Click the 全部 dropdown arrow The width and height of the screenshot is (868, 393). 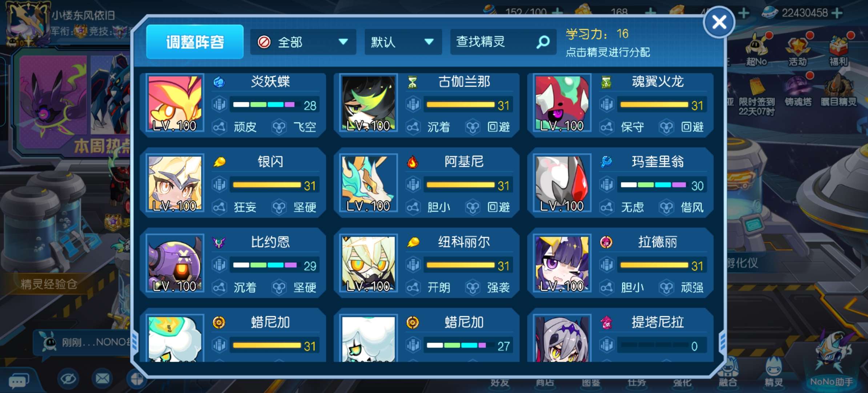point(343,42)
